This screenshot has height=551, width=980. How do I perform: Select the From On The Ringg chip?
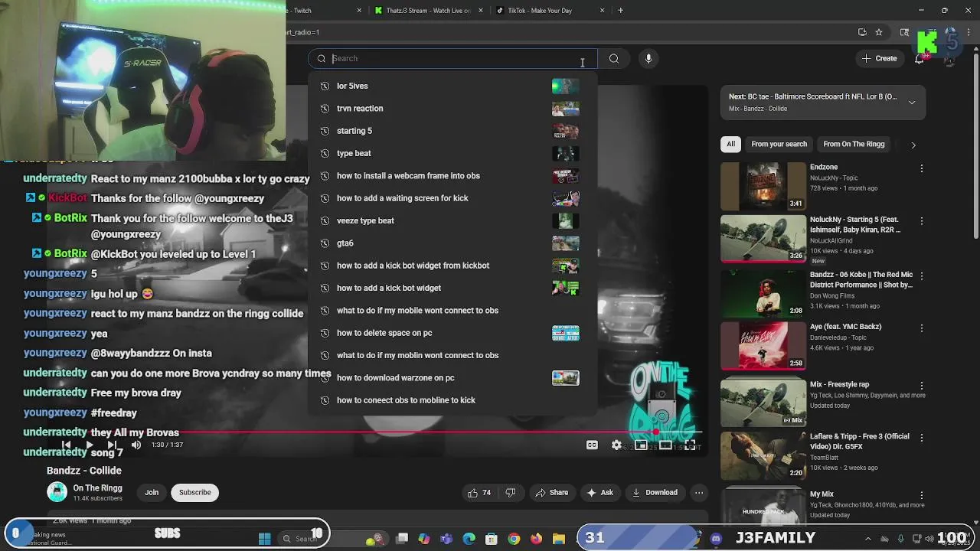tap(854, 144)
